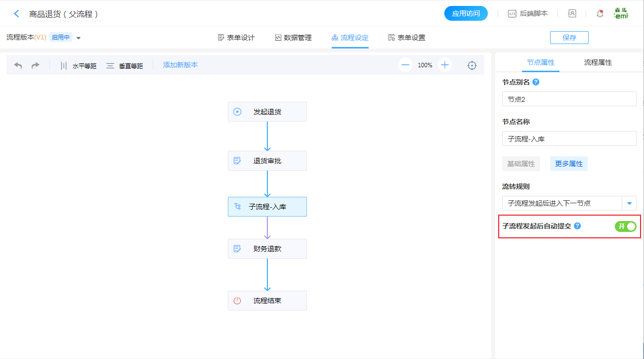Click the 添加新版本 link
Viewport: 644px width, 359px height.
click(x=180, y=65)
